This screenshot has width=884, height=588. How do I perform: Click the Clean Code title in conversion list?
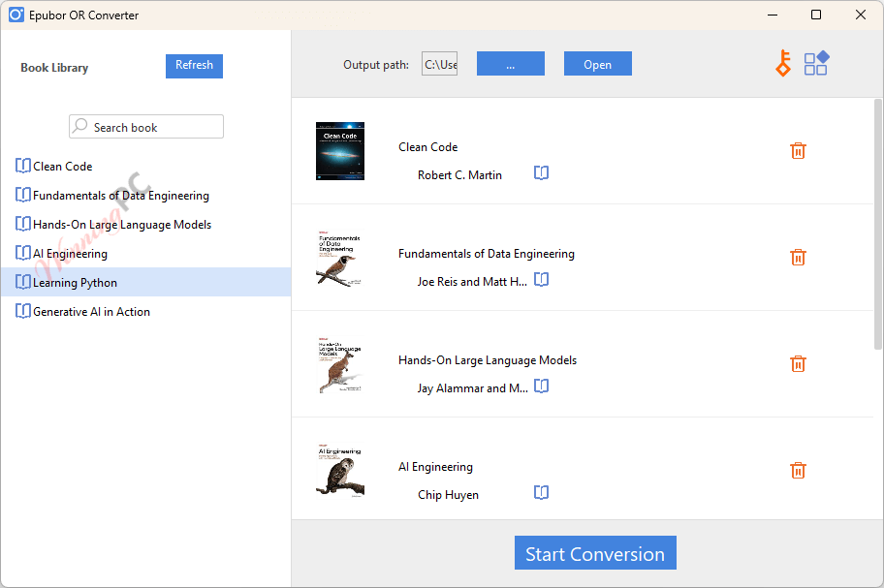427,147
